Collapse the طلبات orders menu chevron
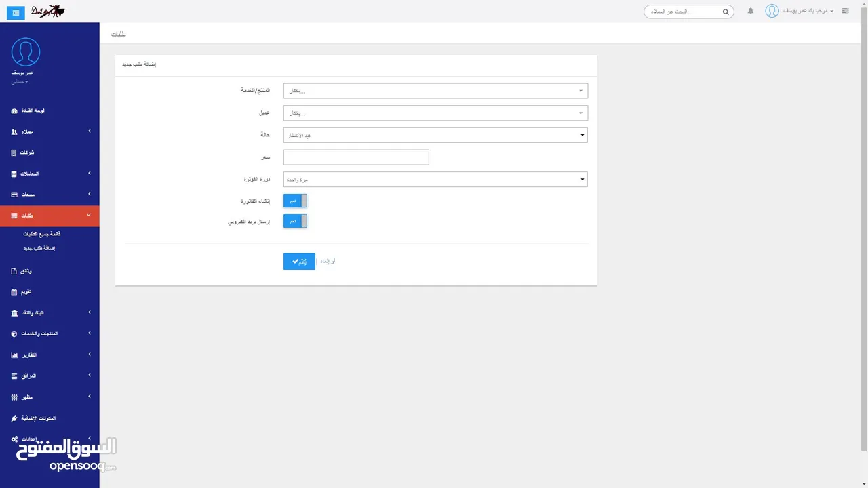 tap(90, 216)
